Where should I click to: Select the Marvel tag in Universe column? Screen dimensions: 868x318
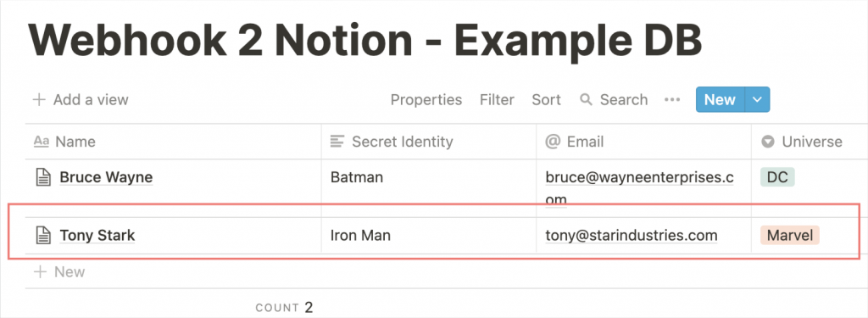[789, 236]
